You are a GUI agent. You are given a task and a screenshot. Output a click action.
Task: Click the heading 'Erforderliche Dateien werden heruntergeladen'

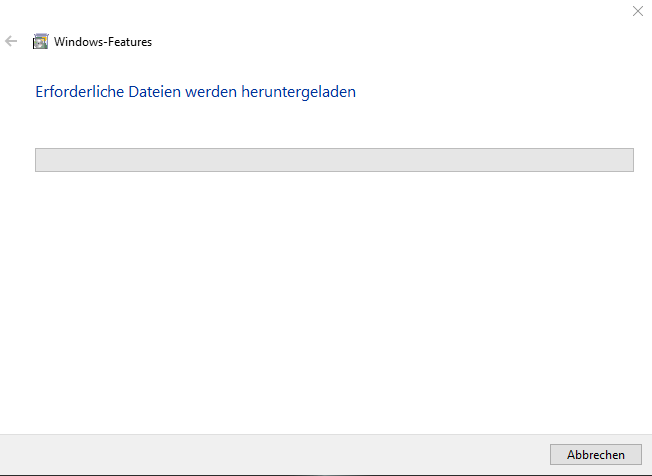(195, 91)
